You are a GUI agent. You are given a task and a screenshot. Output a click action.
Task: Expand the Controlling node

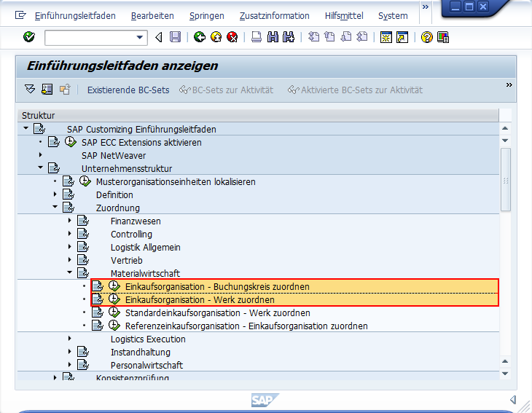(x=69, y=234)
